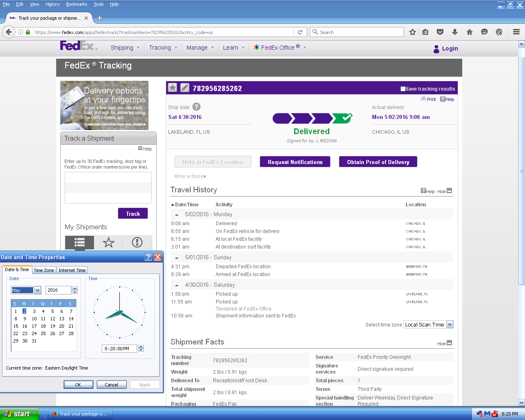
Task: Open the Bookmarks menu in Firefox
Action: tap(76, 4)
